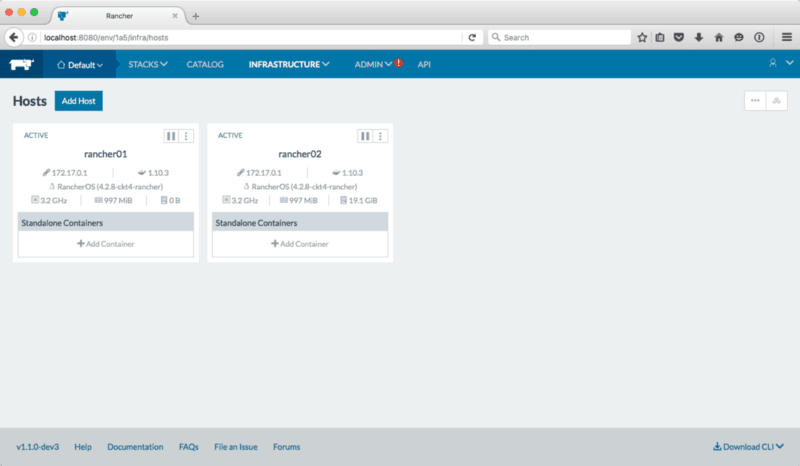Switch hosts to dot list view
The height and width of the screenshot is (466, 800).
tap(756, 101)
